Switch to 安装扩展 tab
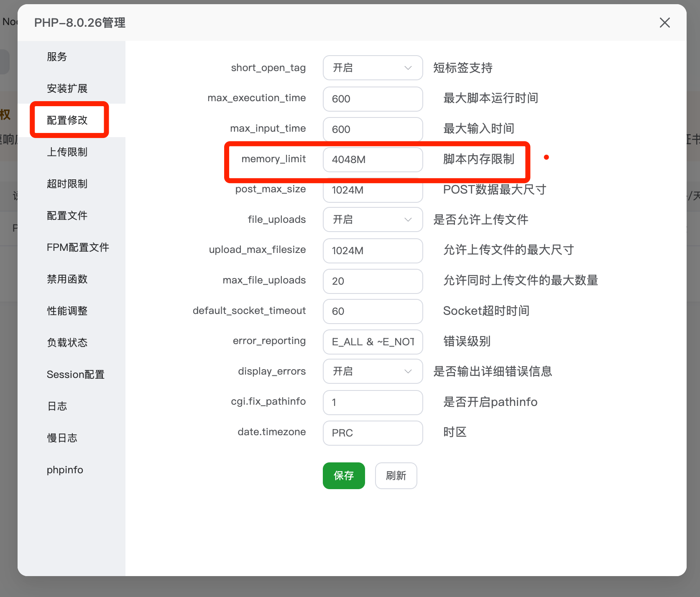 (67, 89)
